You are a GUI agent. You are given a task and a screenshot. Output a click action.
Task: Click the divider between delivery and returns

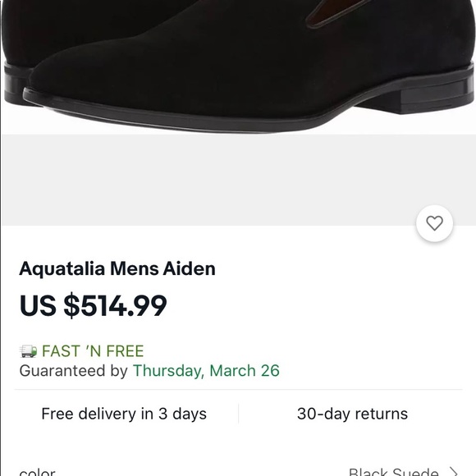click(239, 414)
